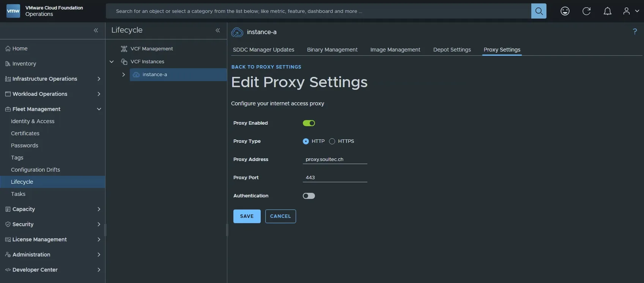Screen dimensions: 644x283
Task: Click the Infrastructure Operations icon
Action: (x=8, y=79)
